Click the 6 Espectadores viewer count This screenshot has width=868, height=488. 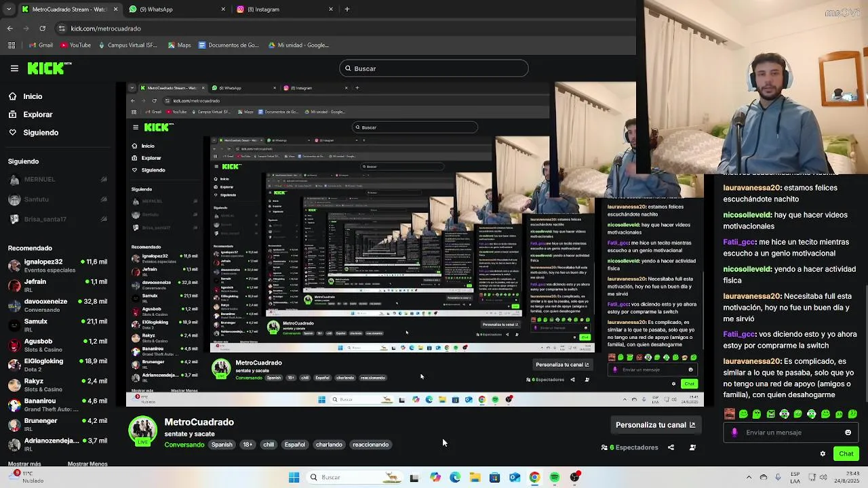click(x=630, y=447)
